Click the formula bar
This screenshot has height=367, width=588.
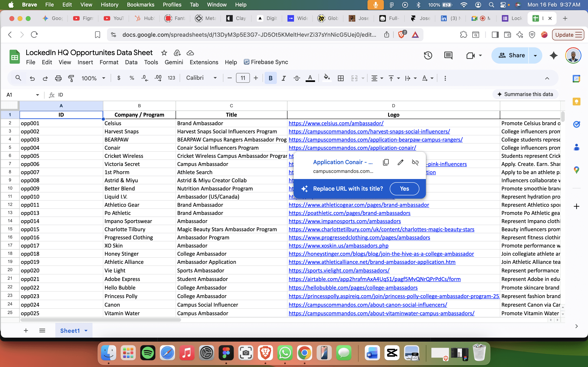170,95
